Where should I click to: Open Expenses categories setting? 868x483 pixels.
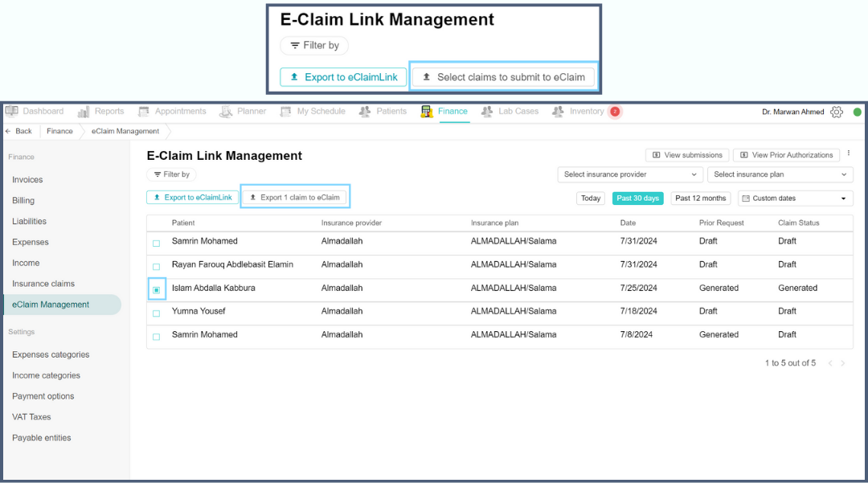click(51, 354)
